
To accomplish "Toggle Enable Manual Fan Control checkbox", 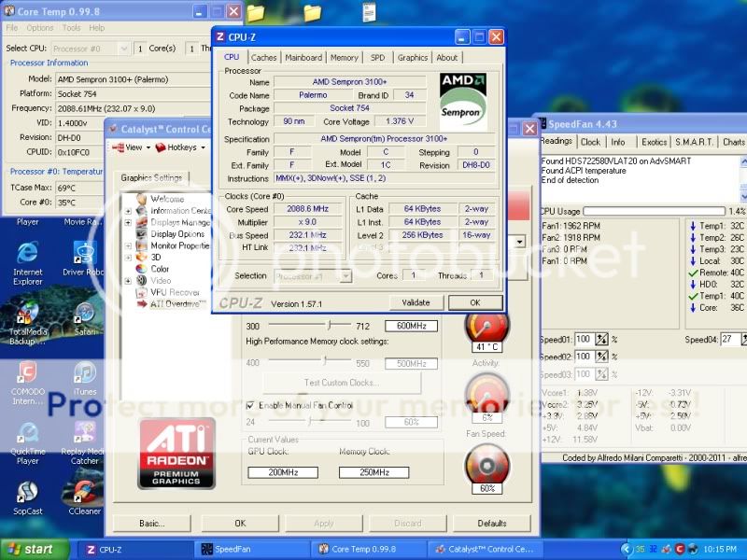I will 249,405.
